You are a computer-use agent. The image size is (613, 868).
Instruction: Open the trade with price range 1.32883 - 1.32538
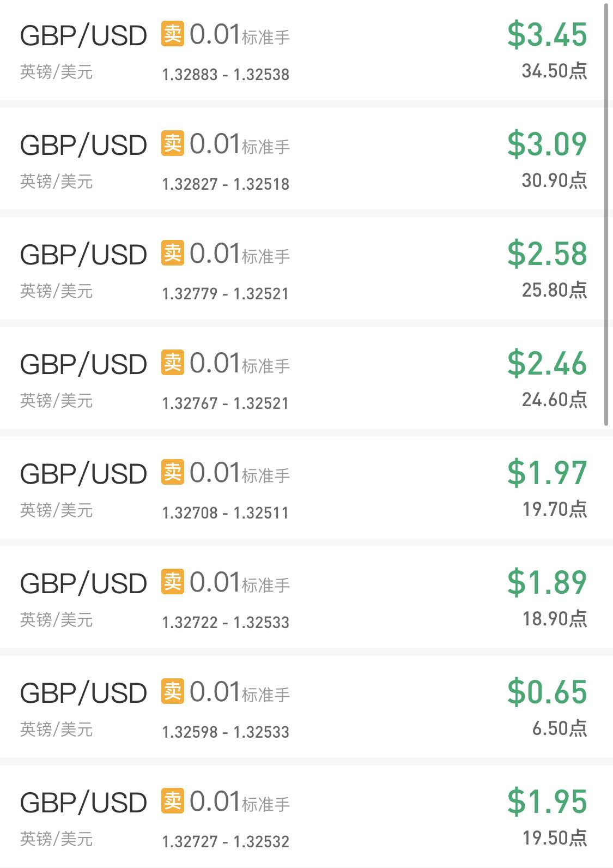click(302, 50)
